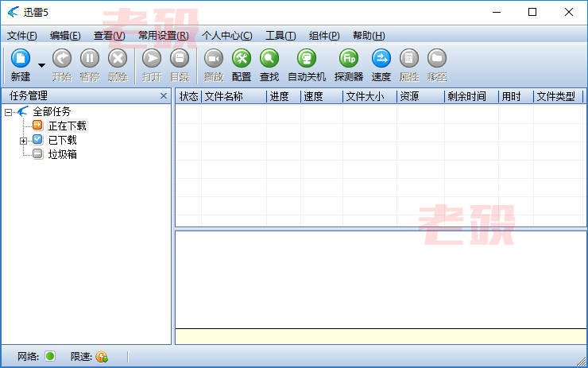Screen dimensions: 588x368
Task: Click the window resize grip
Action: pos(582,362)
